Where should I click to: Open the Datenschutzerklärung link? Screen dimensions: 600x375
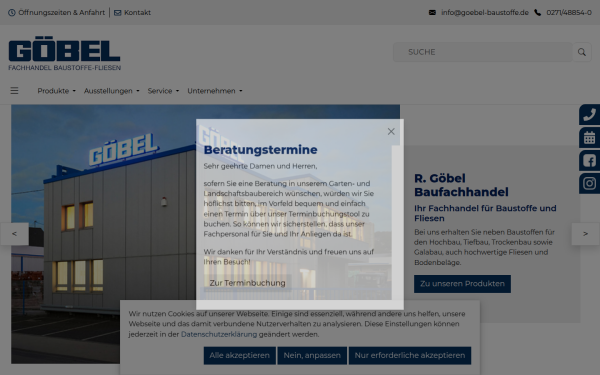coord(219,334)
